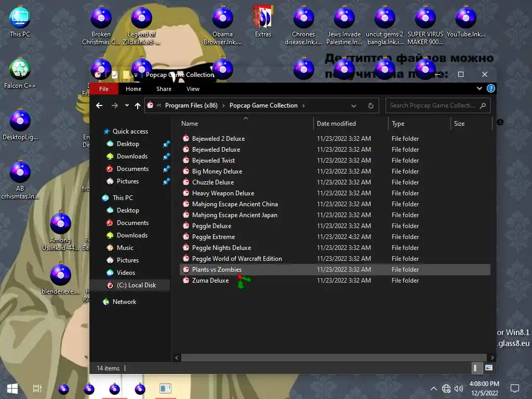
Task: Open the uncut gems 2 bangla shortcut
Action: (x=384, y=25)
